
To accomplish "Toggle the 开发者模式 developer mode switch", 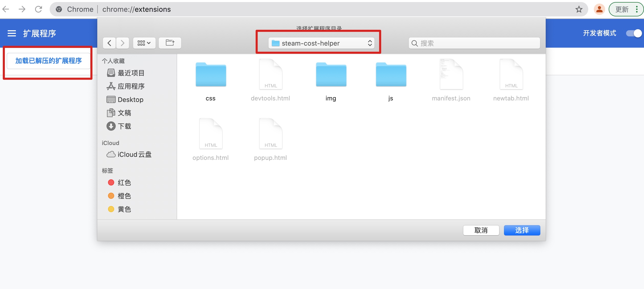I will click(634, 33).
